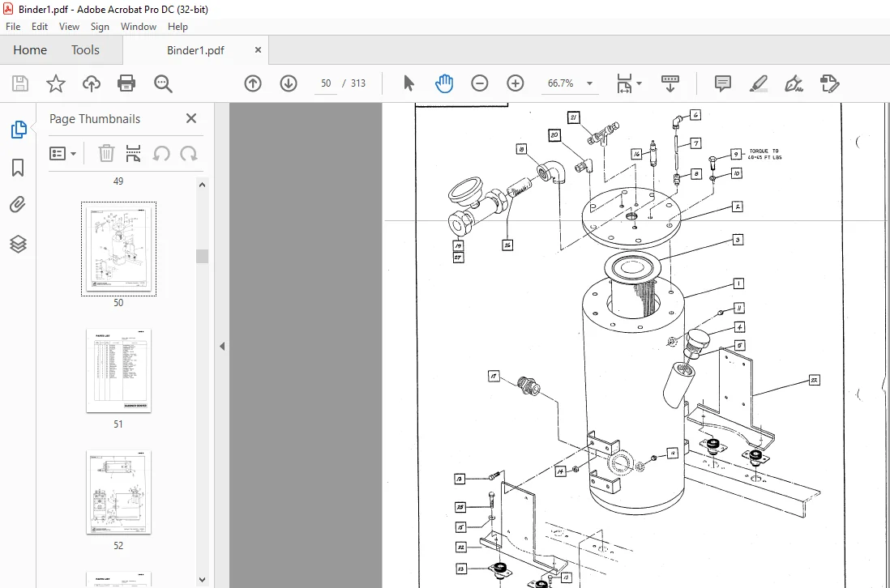
Task: Expand the fit page options dropdown arrow
Action: (639, 83)
